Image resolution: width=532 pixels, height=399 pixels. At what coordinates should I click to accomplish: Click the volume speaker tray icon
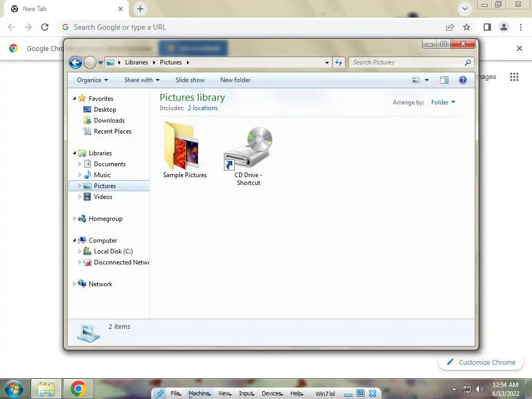[480, 389]
